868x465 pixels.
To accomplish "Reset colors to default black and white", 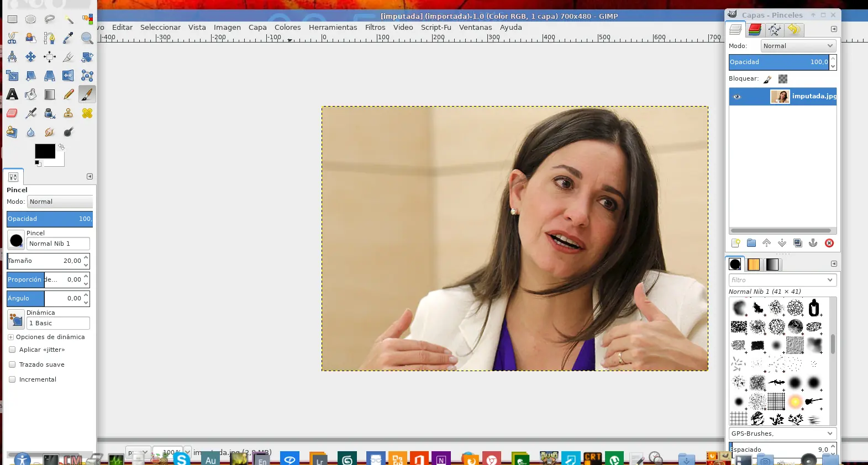I will click(38, 163).
